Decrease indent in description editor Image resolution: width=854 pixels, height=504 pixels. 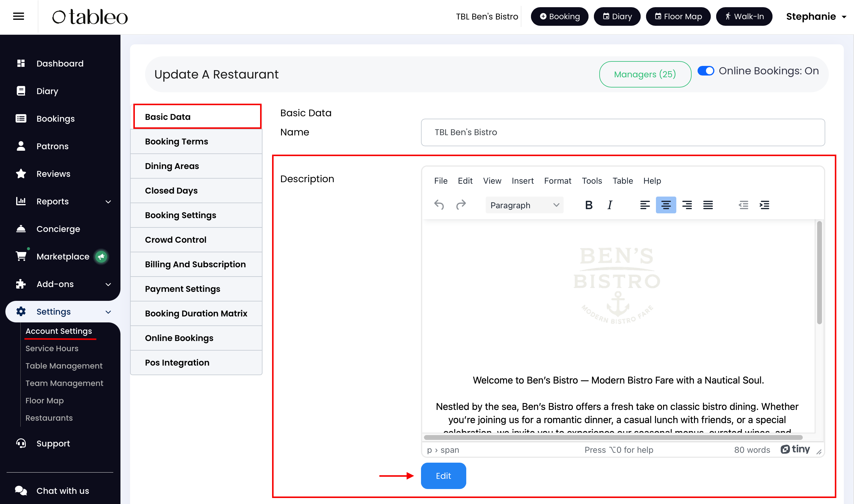[x=743, y=205]
